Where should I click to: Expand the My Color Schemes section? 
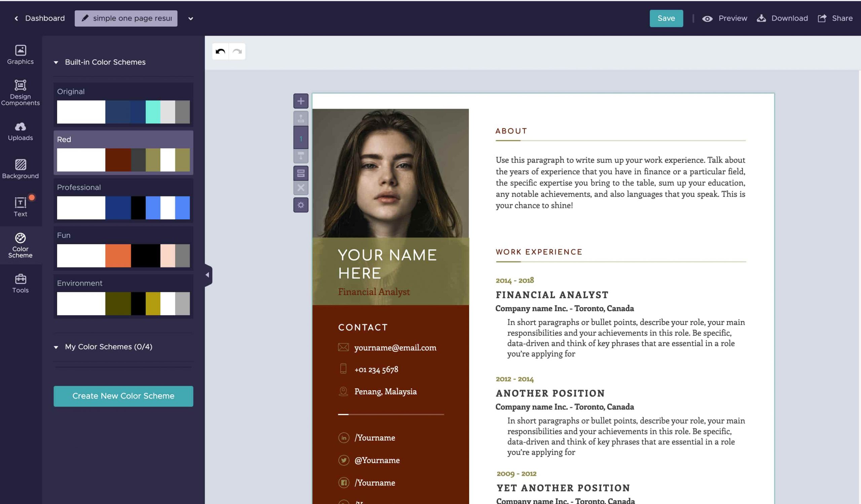pyautogui.click(x=57, y=347)
